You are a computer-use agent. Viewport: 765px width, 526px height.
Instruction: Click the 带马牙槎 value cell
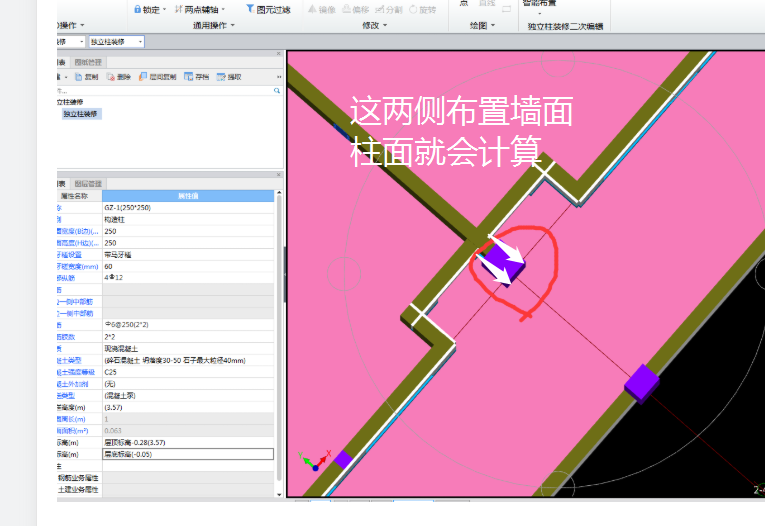(x=188, y=255)
